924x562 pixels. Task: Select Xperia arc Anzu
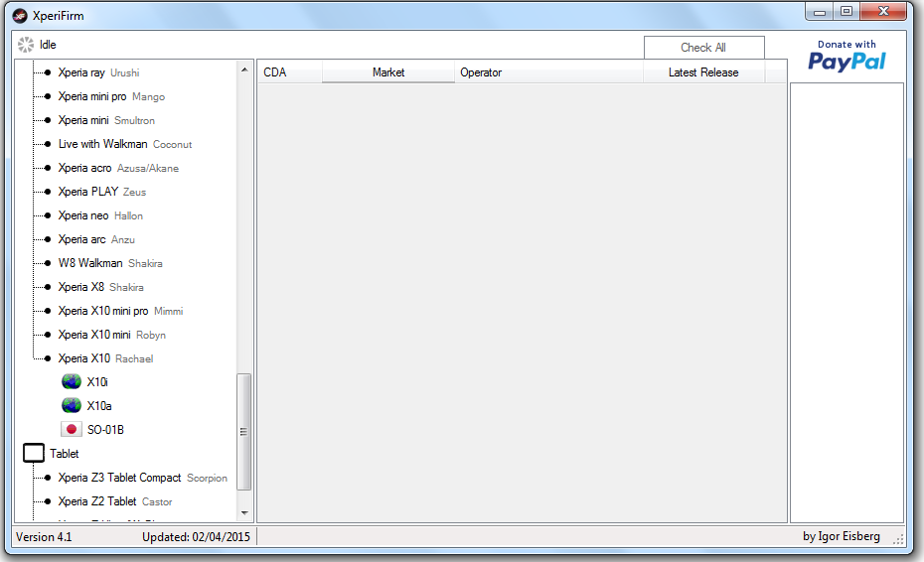(96, 239)
